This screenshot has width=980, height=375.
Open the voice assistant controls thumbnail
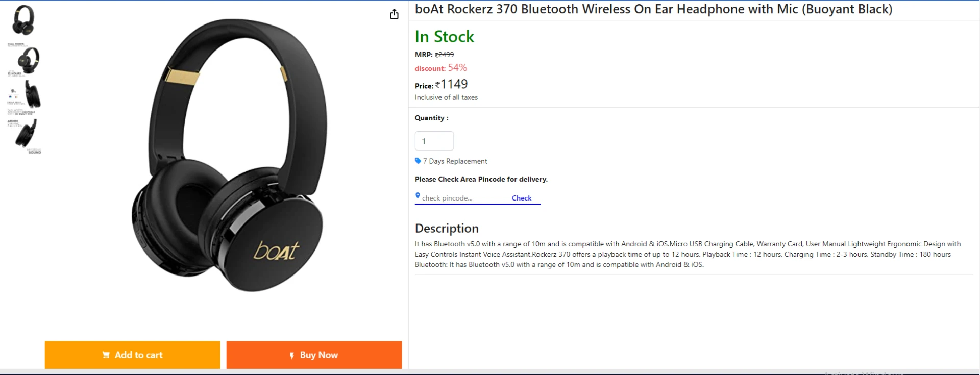point(24,97)
